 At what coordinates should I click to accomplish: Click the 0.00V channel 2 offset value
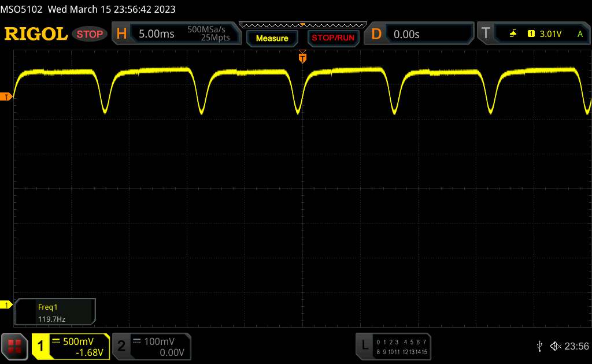(172, 352)
